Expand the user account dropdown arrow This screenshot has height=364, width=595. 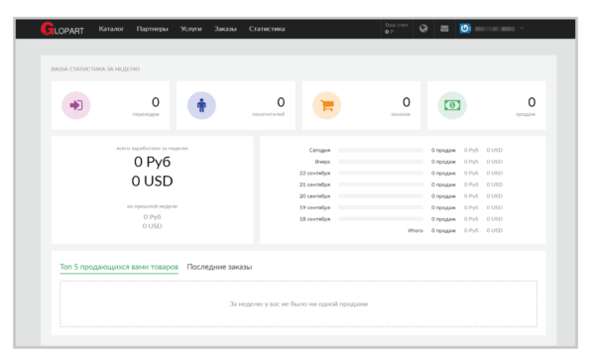click(522, 28)
